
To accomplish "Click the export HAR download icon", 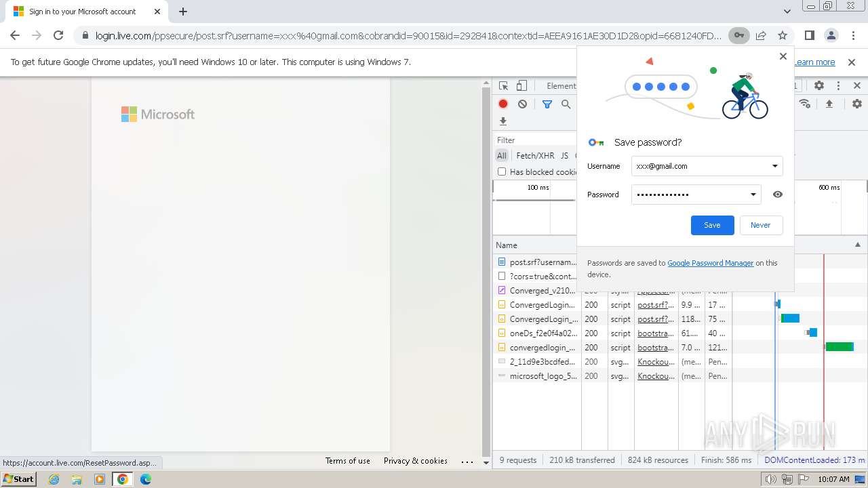I will coord(503,121).
